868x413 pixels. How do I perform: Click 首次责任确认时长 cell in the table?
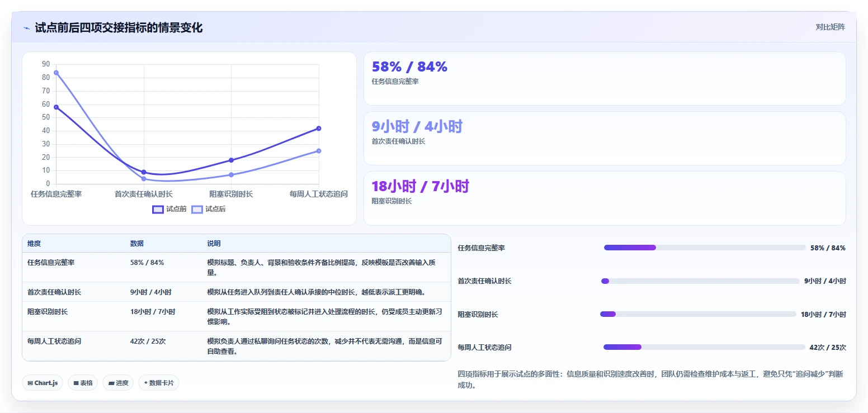click(54, 292)
